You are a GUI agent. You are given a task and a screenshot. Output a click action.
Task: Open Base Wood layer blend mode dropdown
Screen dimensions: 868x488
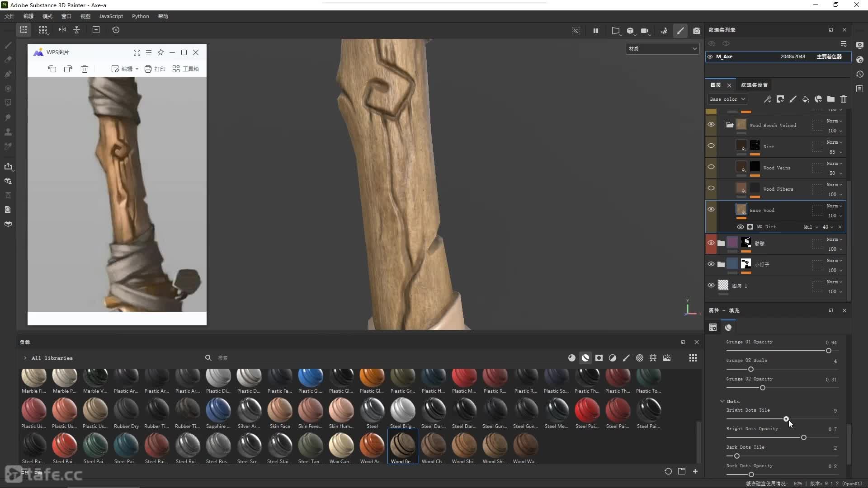pyautogui.click(x=835, y=206)
